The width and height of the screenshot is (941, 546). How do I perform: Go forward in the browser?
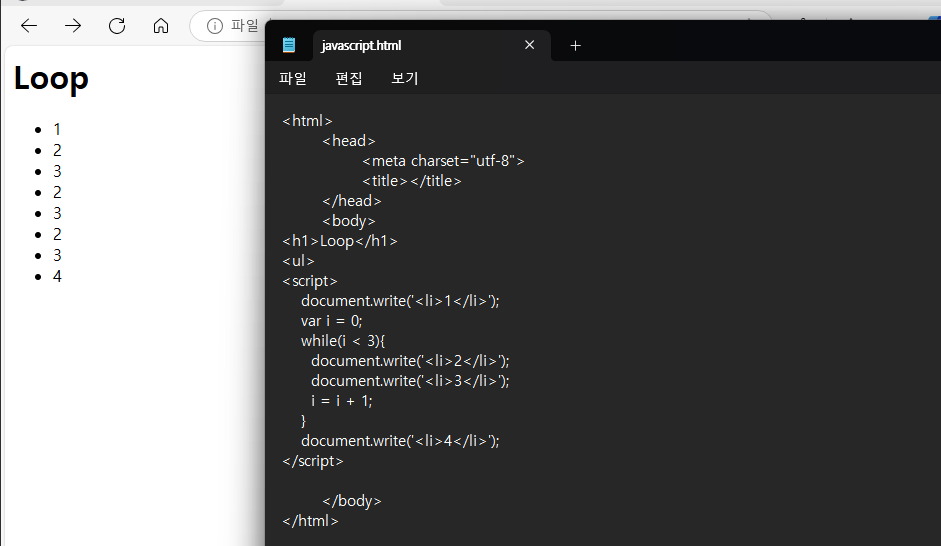[x=73, y=25]
